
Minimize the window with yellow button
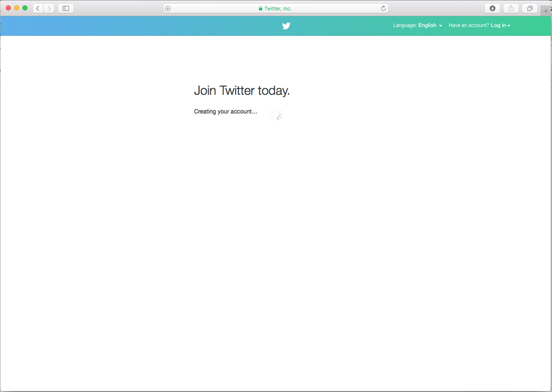(x=17, y=8)
